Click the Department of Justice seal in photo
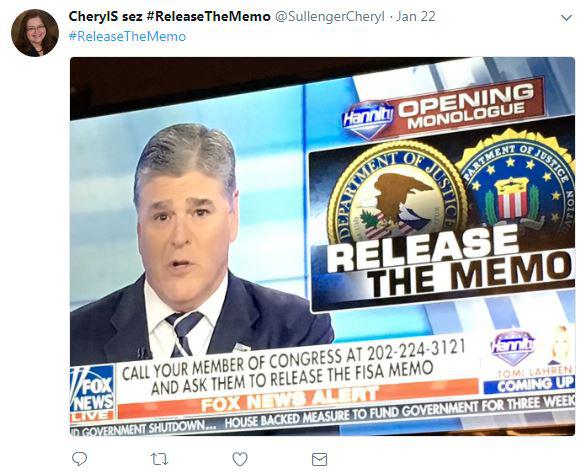The height and width of the screenshot is (475, 584). (397, 192)
